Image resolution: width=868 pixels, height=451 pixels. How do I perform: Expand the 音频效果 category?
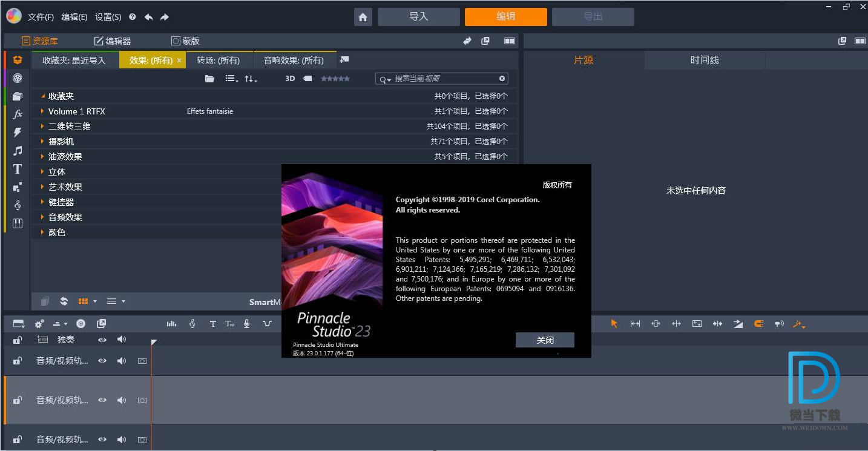42,217
